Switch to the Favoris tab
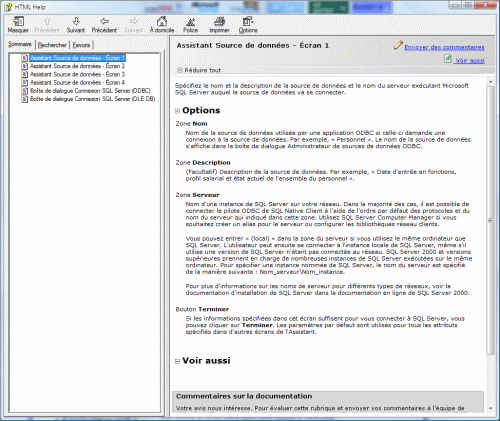The width and height of the screenshot is (500, 421). pos(81,45)
